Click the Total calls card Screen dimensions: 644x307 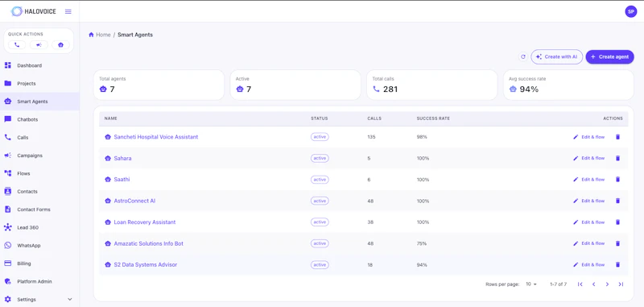point(432,85)
